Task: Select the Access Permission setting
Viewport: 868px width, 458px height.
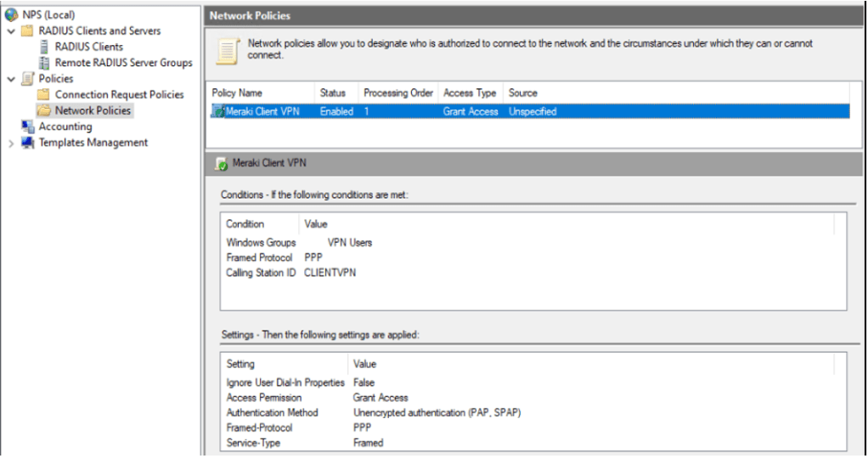Action: tap(264, 398)
